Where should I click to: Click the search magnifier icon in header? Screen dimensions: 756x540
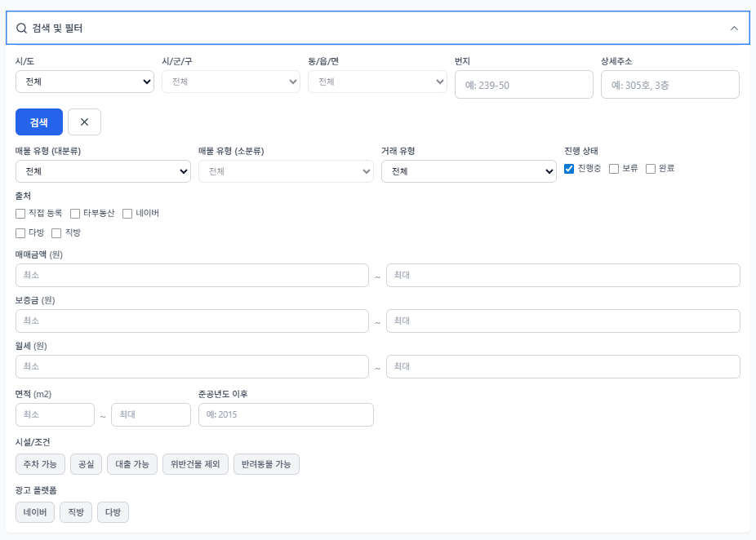click(x=22, y=28)
